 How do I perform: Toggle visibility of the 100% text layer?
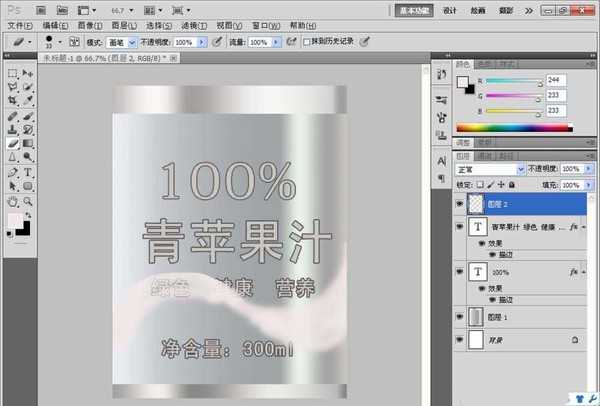pos(460,271)
